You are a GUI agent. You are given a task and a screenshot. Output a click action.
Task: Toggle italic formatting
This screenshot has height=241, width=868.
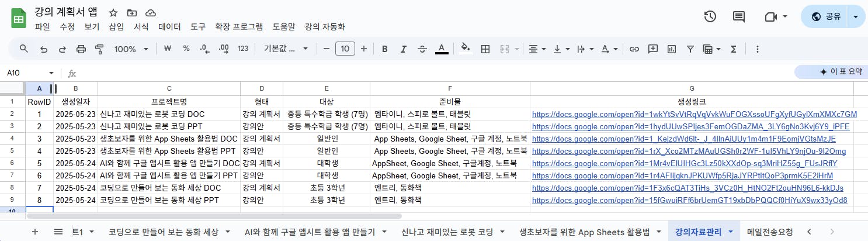click(404, 49)
